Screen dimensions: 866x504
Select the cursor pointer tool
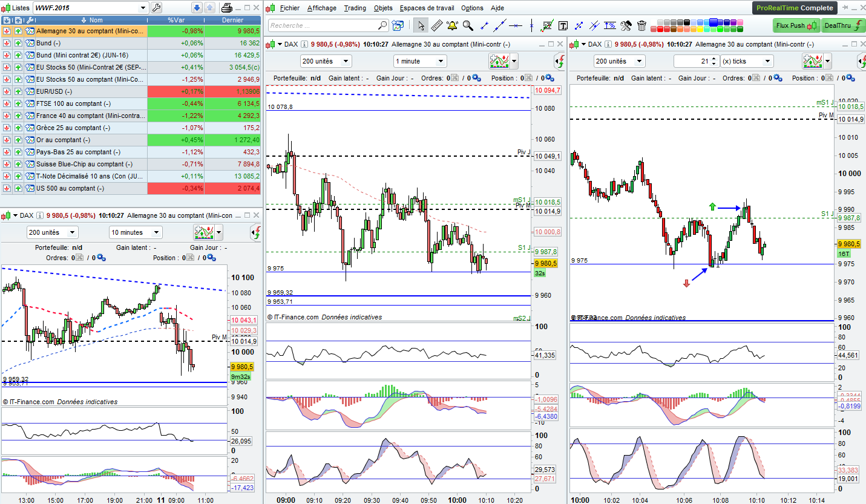tap(421, 25)
